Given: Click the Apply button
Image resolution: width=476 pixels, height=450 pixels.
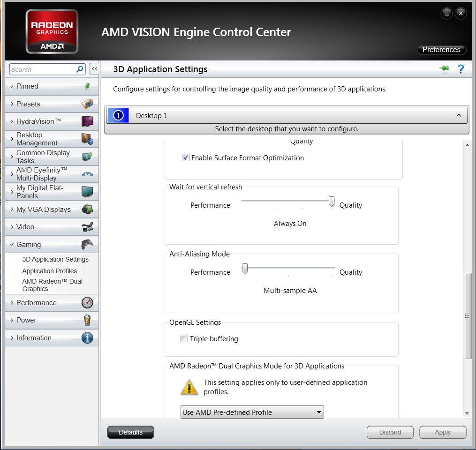Looking at the screenshot, I should (x=443, y=432).
